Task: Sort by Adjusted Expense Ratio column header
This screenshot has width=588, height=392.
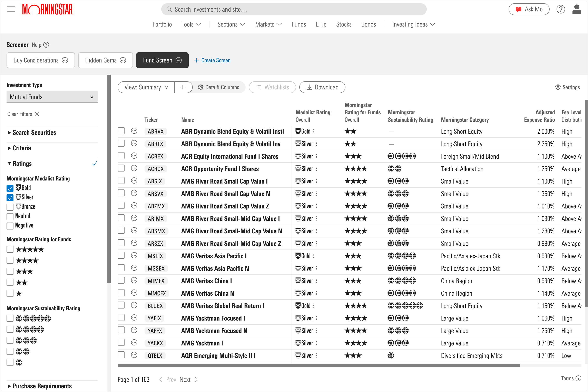Action: pos(539,116)
